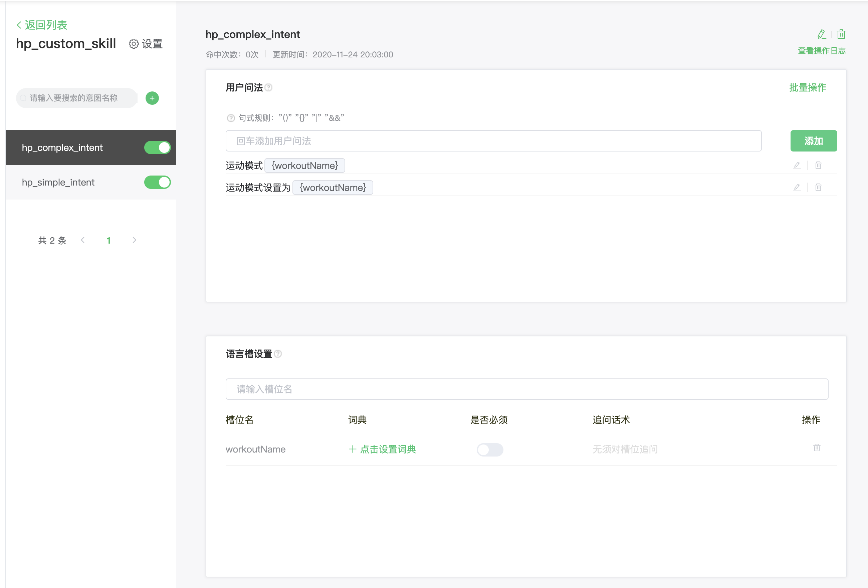Edit the 运动模式 {workoutName} utterance
This screenshot has height=588, width=868.
coord(797,166)
